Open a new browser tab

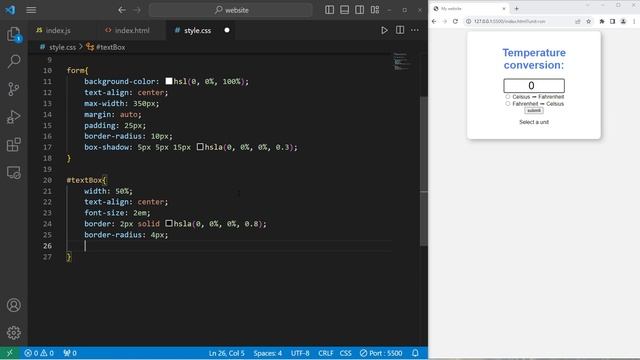pos(516,9)
